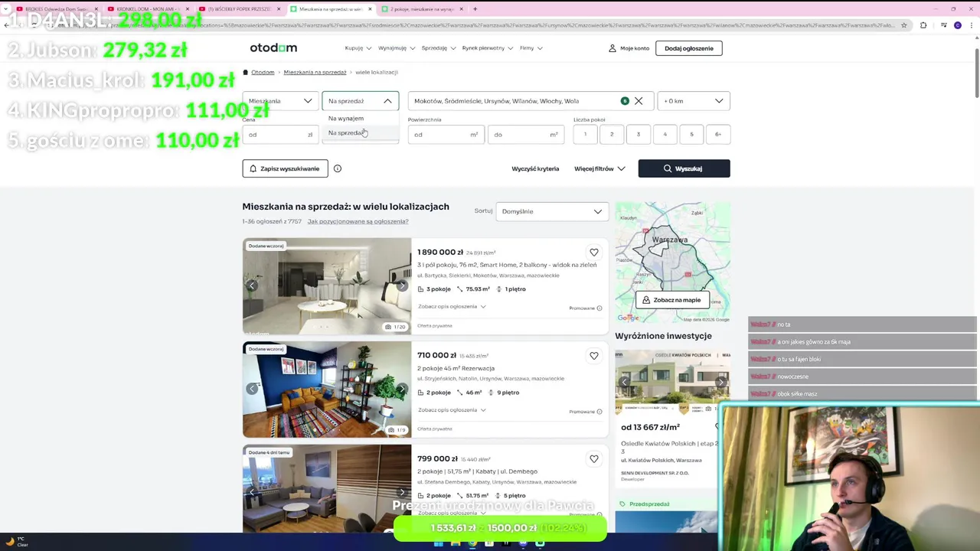Toggle room count 3 filter
This screenshot has height=551, width=980.
pos(639,135)
